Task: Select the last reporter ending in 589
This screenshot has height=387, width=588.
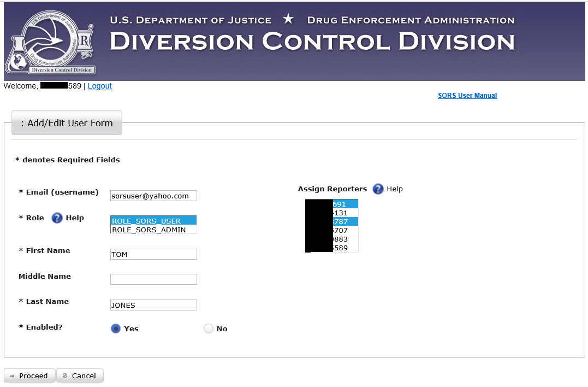Action: pos(331,248)
